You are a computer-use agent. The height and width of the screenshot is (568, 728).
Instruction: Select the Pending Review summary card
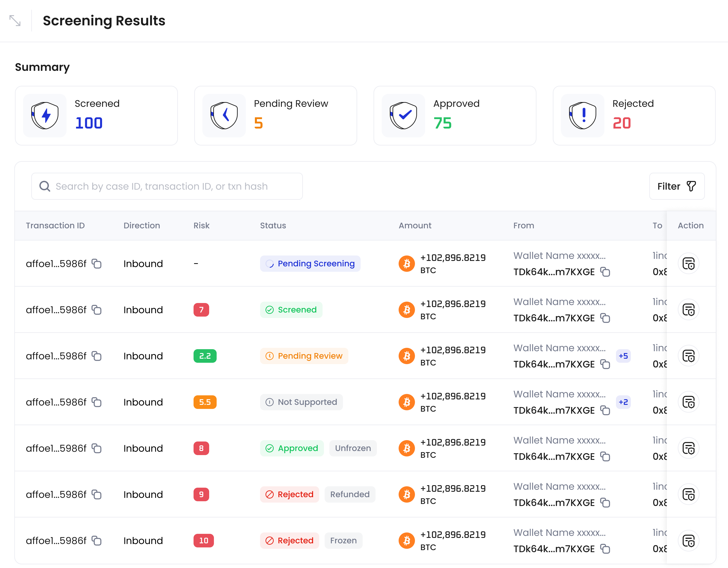point(275,116)
